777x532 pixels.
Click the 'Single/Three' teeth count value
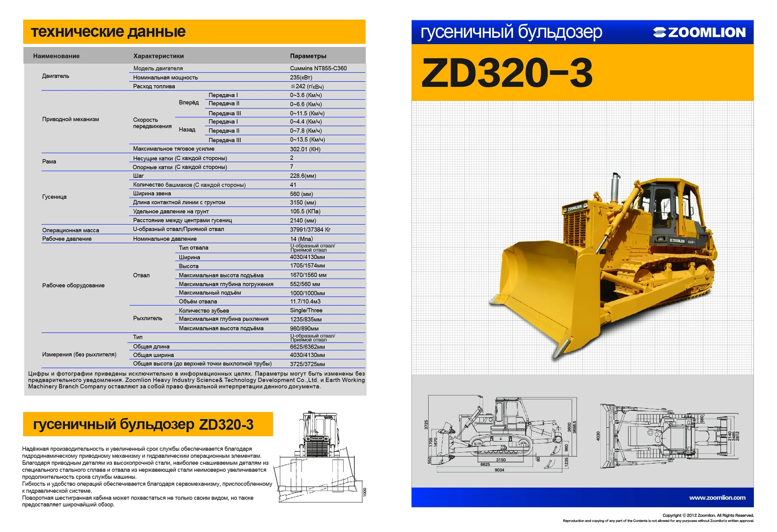306,310
